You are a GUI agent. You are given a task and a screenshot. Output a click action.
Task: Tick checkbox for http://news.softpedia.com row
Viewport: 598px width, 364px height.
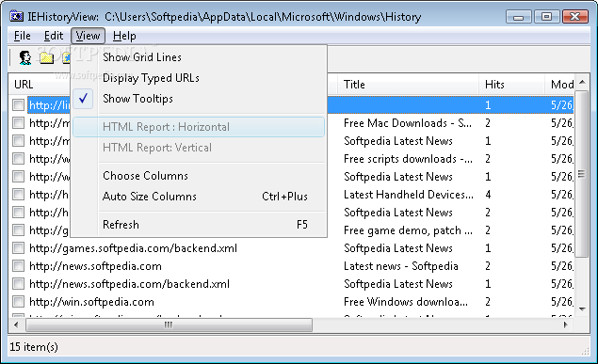(x=18, y=266)
